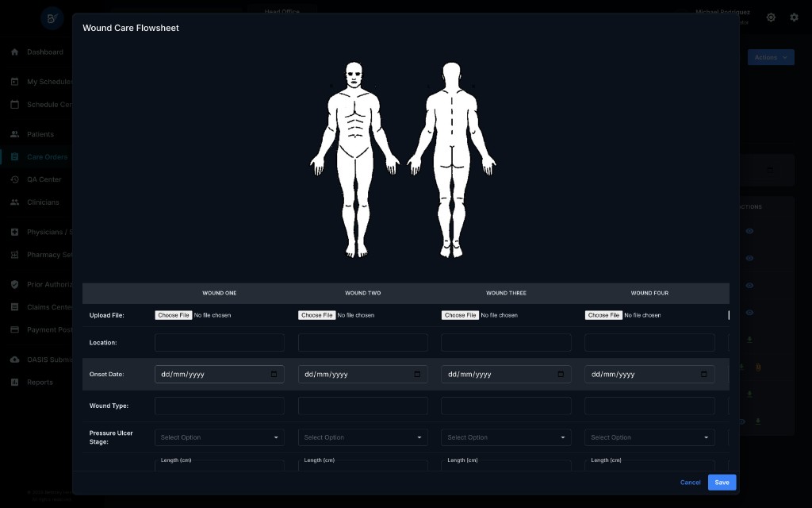The width and height of the screenshot is (812, 508).
Task: Open Reports in the sidebar
Action: pyautogui.click(x=41, y=382)
